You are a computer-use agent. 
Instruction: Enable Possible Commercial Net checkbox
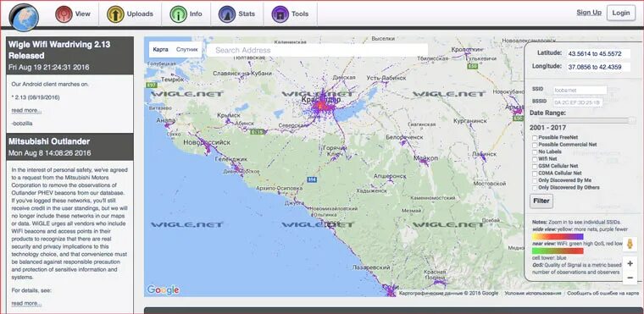[x=535, y=145]
